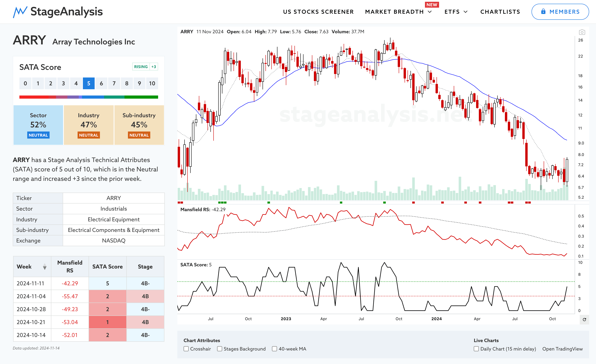596x364 pixels.
Task: Go to the Chartlists page
Action: (500, 12)
